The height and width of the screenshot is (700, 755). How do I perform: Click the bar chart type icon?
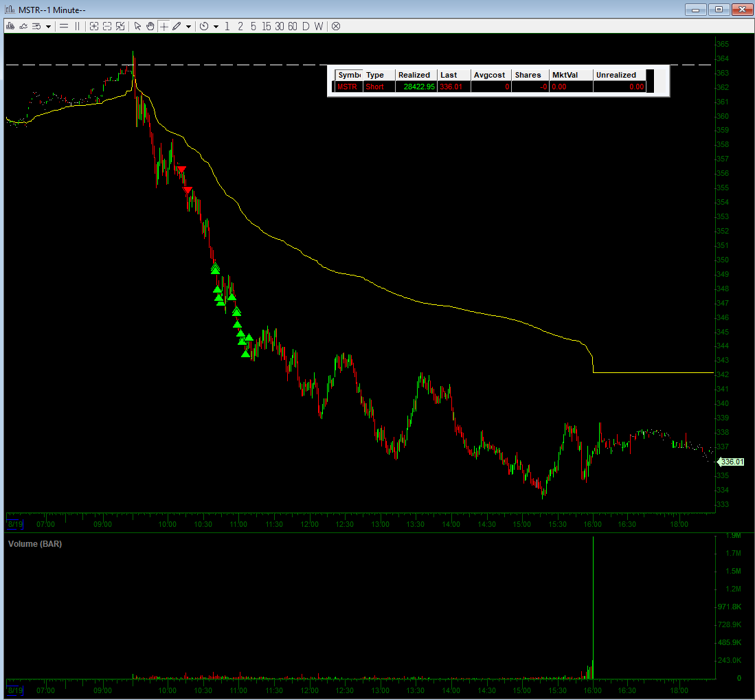tap(10, 27)
